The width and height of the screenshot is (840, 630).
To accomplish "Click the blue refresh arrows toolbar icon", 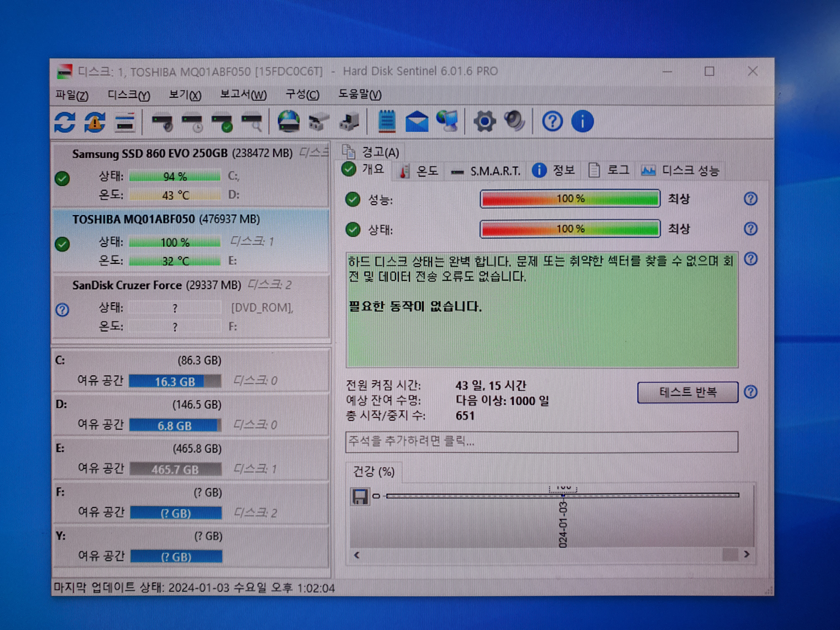I will tap(65, 122).
